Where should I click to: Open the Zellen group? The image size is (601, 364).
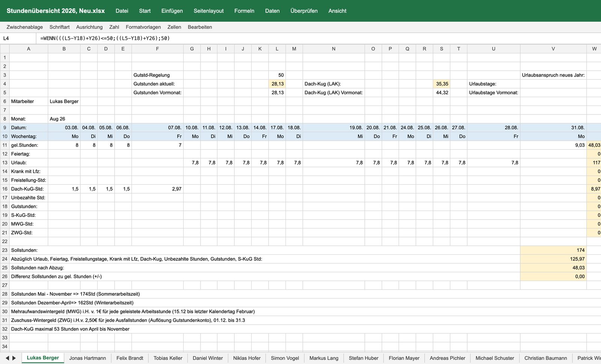pos(174,27)
